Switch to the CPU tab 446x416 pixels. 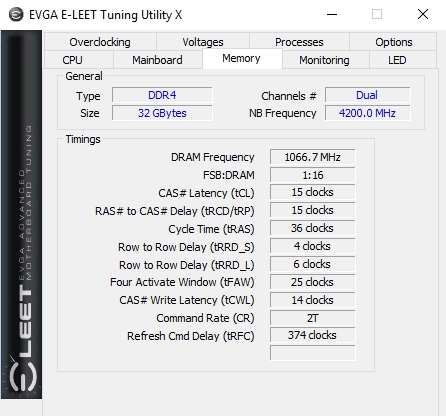click(x=72, y=60)
